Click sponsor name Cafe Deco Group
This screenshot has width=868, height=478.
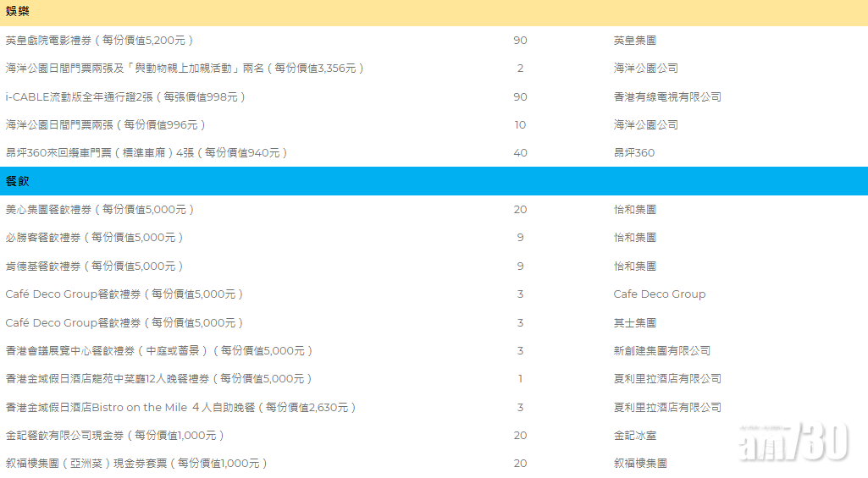click(659, 294)
